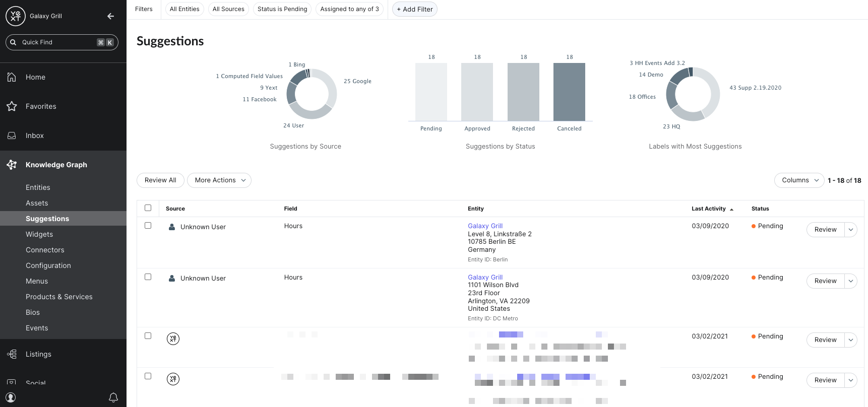Viewport: 868px width, 407px height.
Task: Expand review options arrow for last row
Action: [851, 380]
